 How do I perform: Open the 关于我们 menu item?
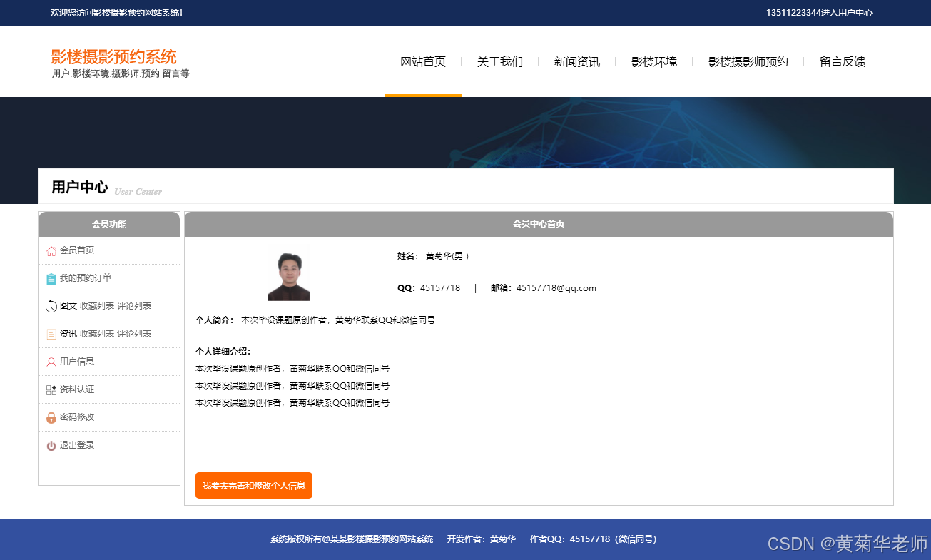coord(500,61)
